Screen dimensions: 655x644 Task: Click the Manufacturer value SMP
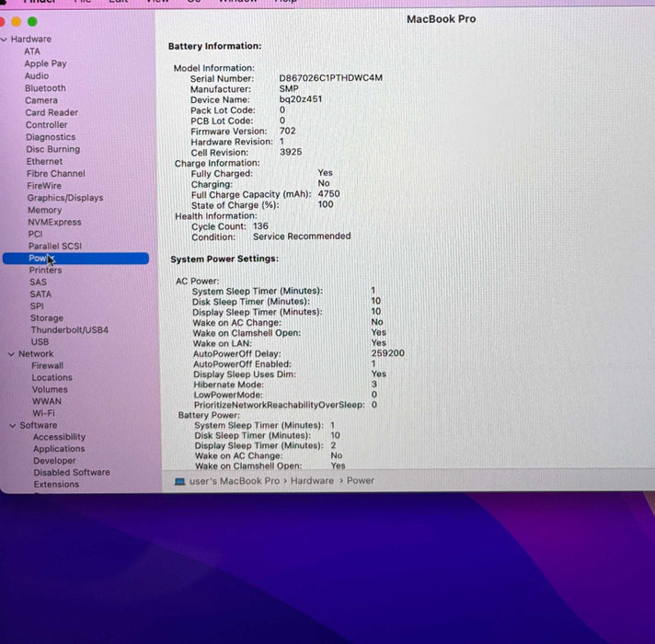[289, 88]
